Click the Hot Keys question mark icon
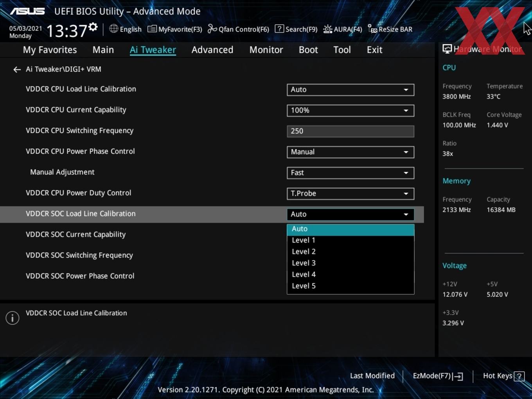 coord(519,376)
